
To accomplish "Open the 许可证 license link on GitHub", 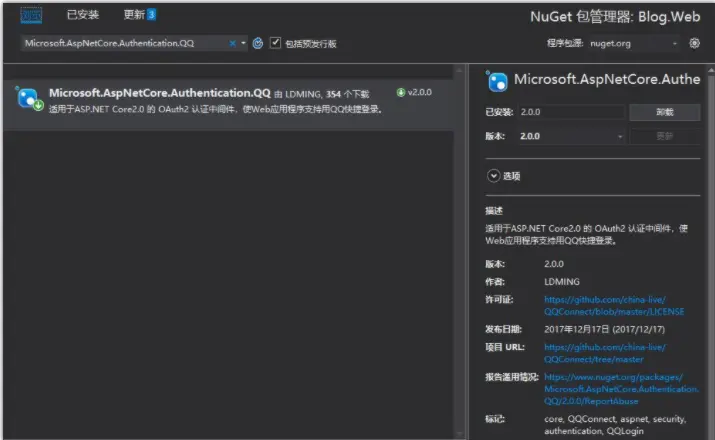I will tap(614, 305).
